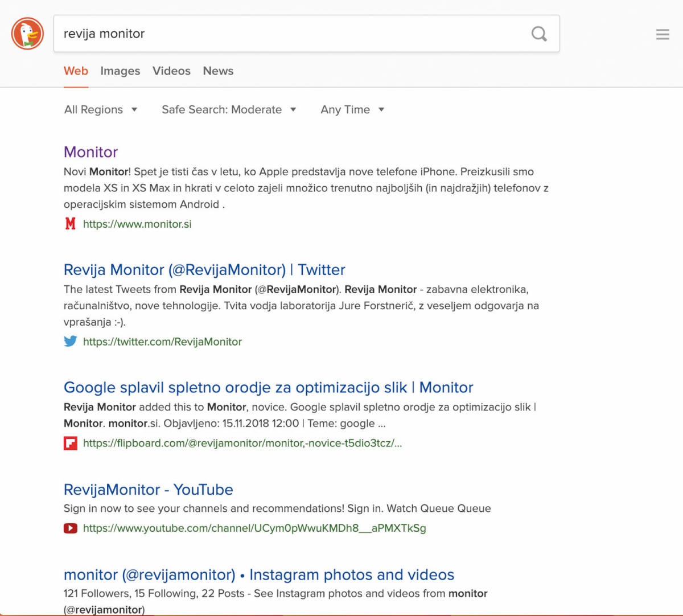Switch to the News tab
The height and width of the screenshot is (616, 683).
(218, 71)
